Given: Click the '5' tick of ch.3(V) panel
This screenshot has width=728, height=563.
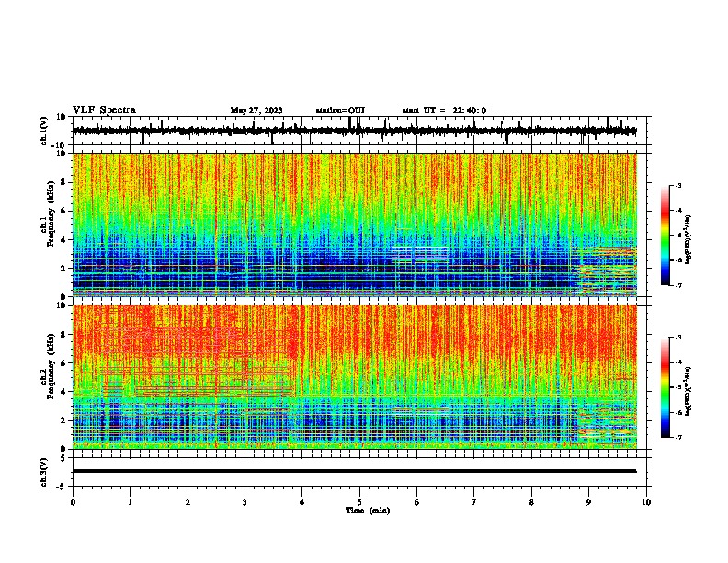Looking at the screenshot, I should coord(63,457).
